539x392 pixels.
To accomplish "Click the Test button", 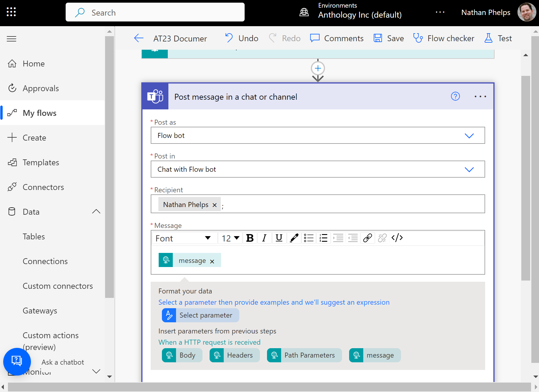I will click(498, 38).
